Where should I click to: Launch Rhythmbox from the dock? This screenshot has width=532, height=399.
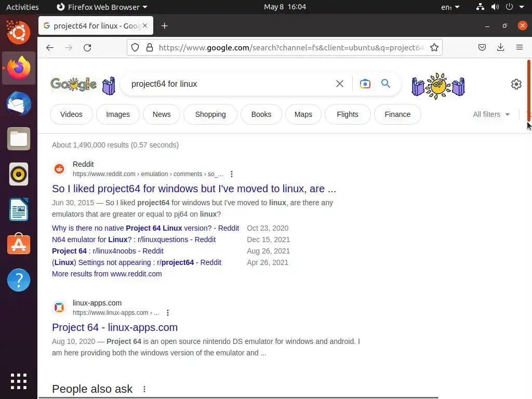pos(19,175)
